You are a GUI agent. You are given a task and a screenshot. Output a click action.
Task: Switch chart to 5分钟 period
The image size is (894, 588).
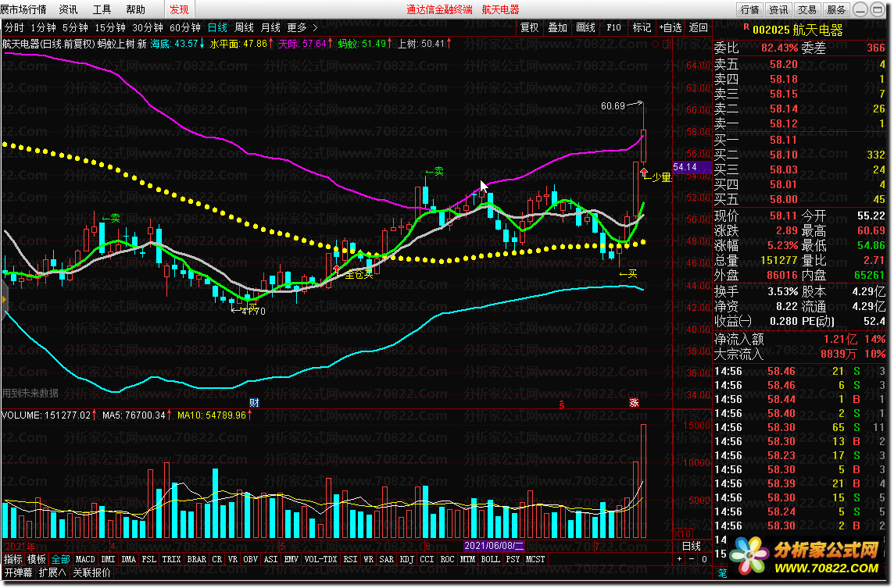(75, 27)
